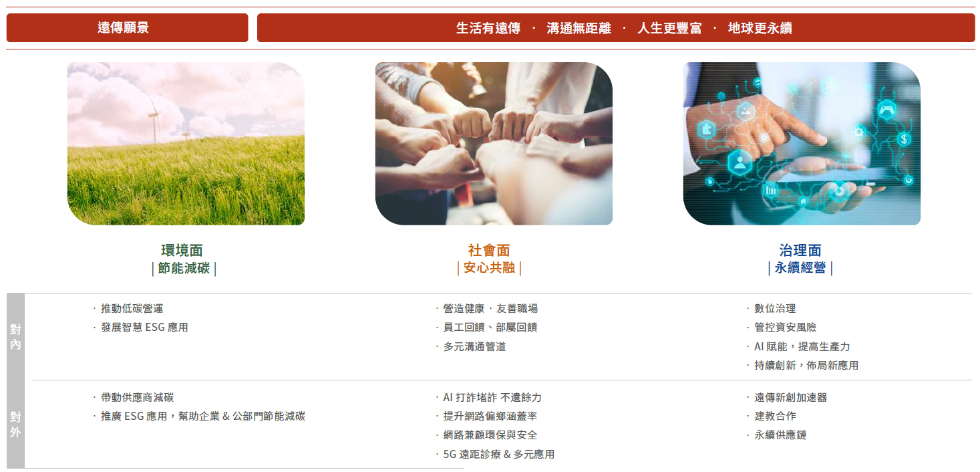Viewport: 980px width, 472px height.
Task: Select the 對內 row label
Action: pyautogui.click(x=15, y=337)
